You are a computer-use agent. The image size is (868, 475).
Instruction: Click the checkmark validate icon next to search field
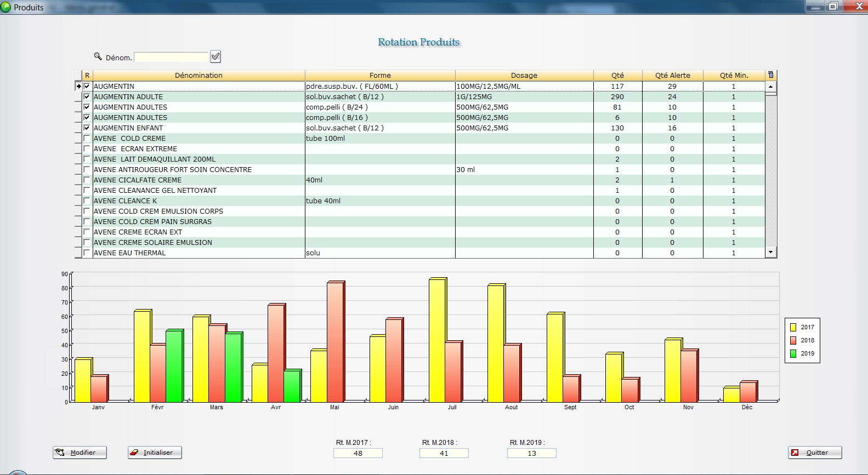(215, 56)
